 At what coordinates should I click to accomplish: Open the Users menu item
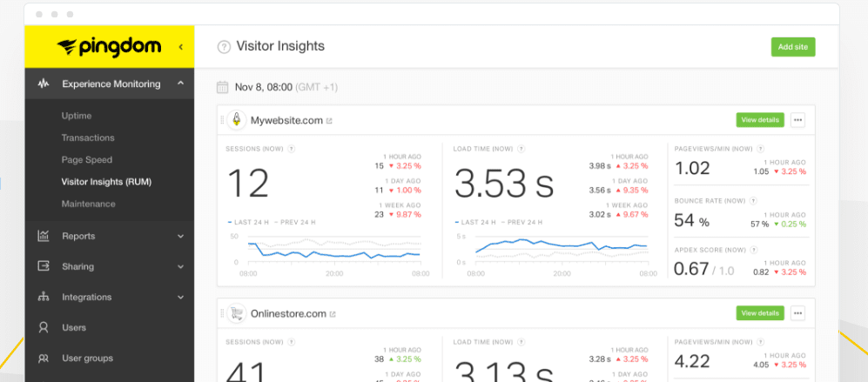coord(74,328)
